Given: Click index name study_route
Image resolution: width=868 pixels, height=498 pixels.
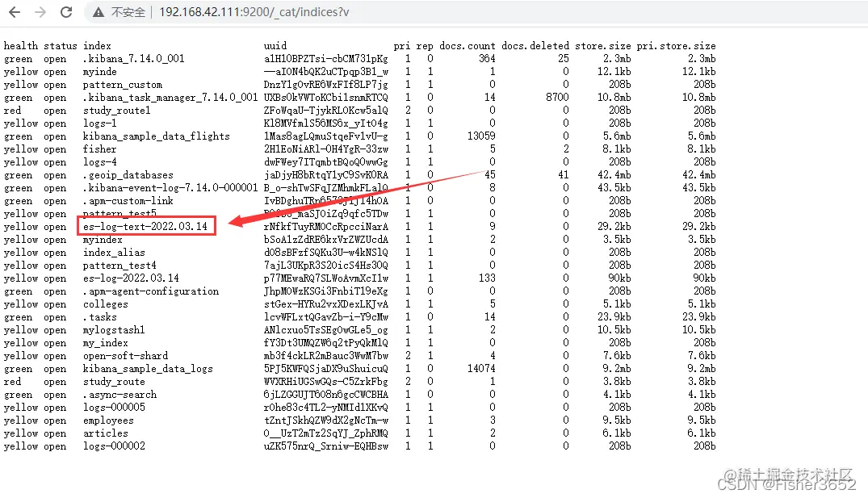Looking at the screenshot, I should coord(114,381).
